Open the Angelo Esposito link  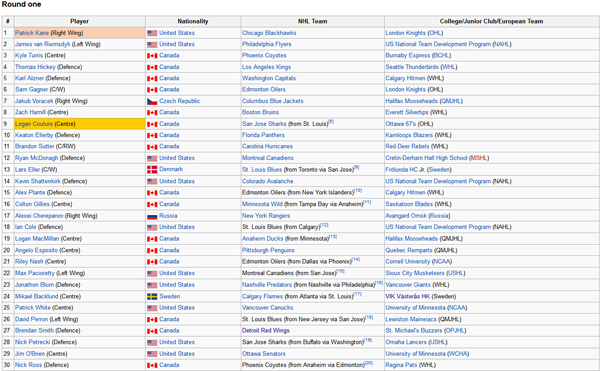(36, 251)
